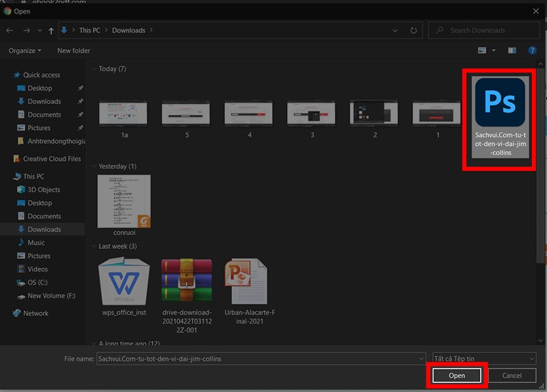Click the Up one level arrow
This screenshot has height=392, width=547.
click(x=51, y=31)
